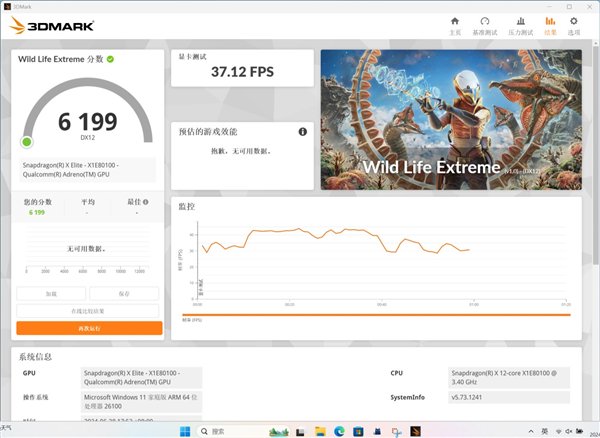This screenshot has width=600, height=438.
Task: Expand the system tray hidden icons chevron
Action: 531,431
